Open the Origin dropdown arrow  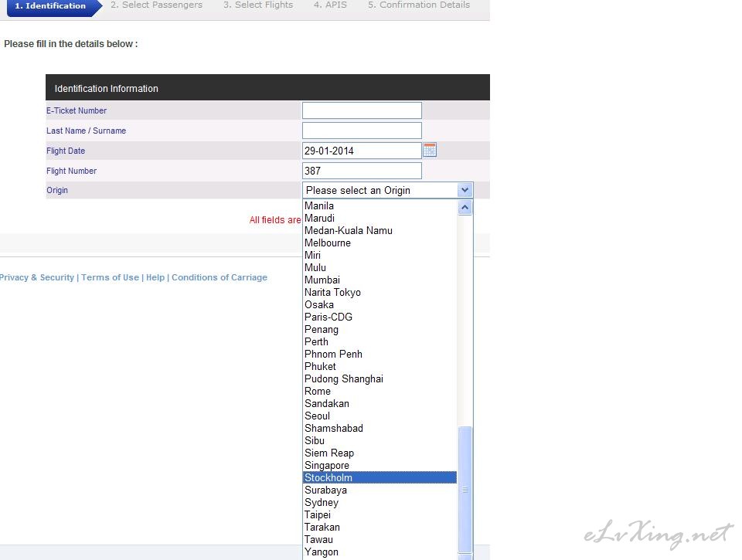[x=465, y=190]
